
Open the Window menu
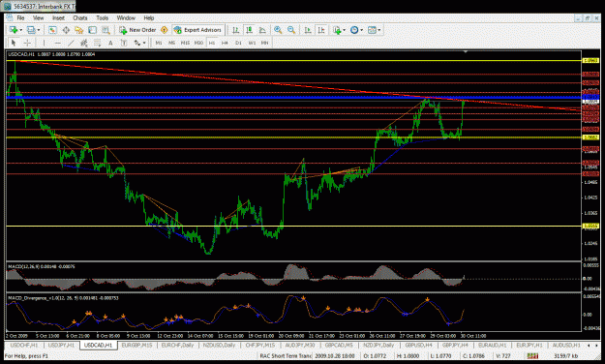click(x=126, y=17)
